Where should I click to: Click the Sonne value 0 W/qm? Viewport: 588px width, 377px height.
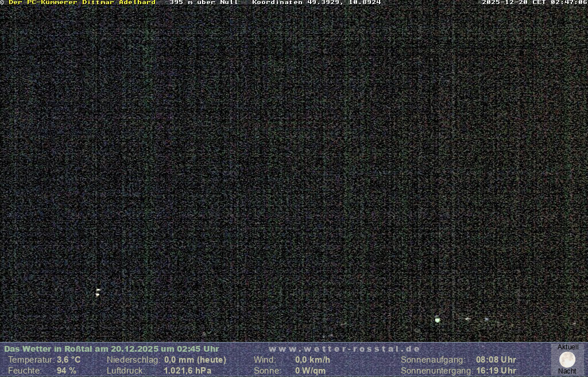[310, 371]
